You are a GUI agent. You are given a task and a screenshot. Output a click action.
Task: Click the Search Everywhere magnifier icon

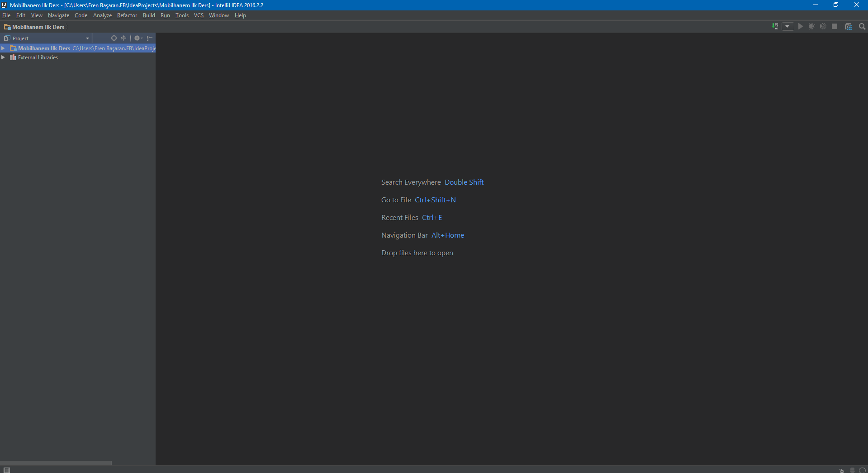click(x=862, y=27)
